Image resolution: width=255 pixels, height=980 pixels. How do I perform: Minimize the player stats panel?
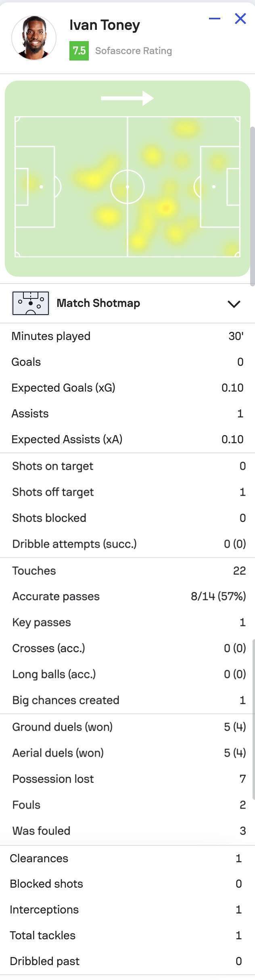[214, 19]
